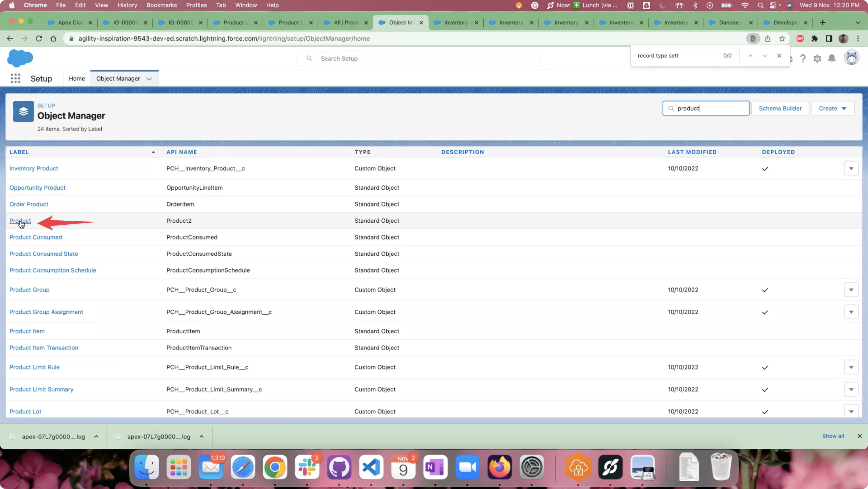Open row actions for Product Group
The height and width of the screenshot is (489, 868).
[851, 290]
